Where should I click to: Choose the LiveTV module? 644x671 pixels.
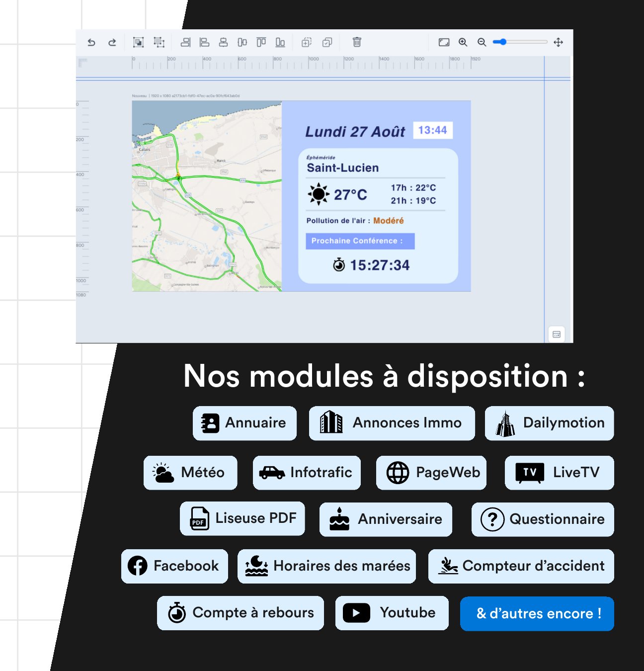click(560, 473)
